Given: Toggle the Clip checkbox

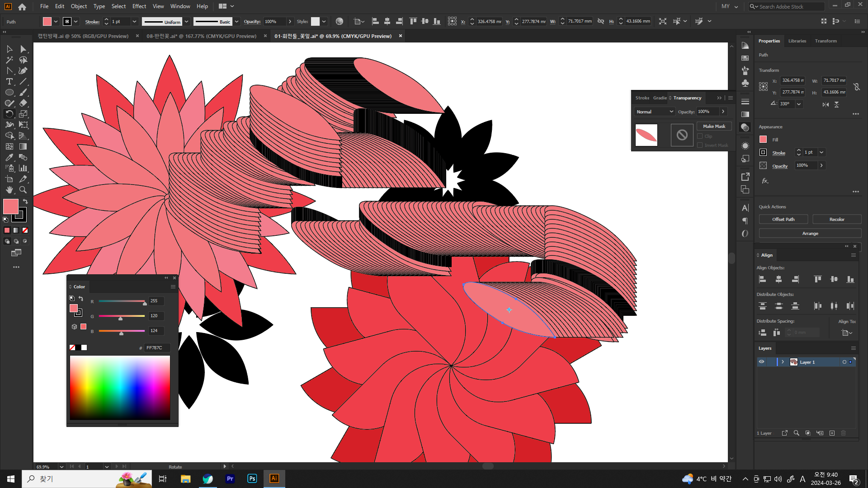Looking at the screenshot, I should [700, 136].
